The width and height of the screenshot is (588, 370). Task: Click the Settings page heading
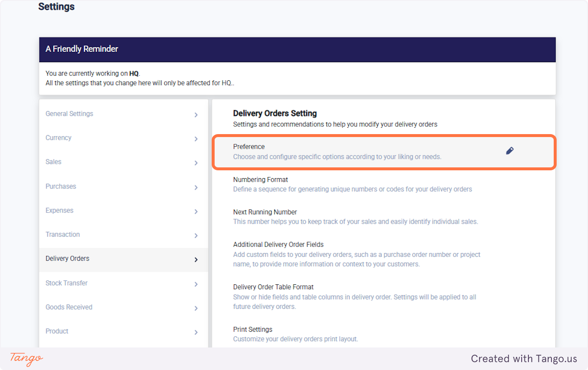point(56,7)
